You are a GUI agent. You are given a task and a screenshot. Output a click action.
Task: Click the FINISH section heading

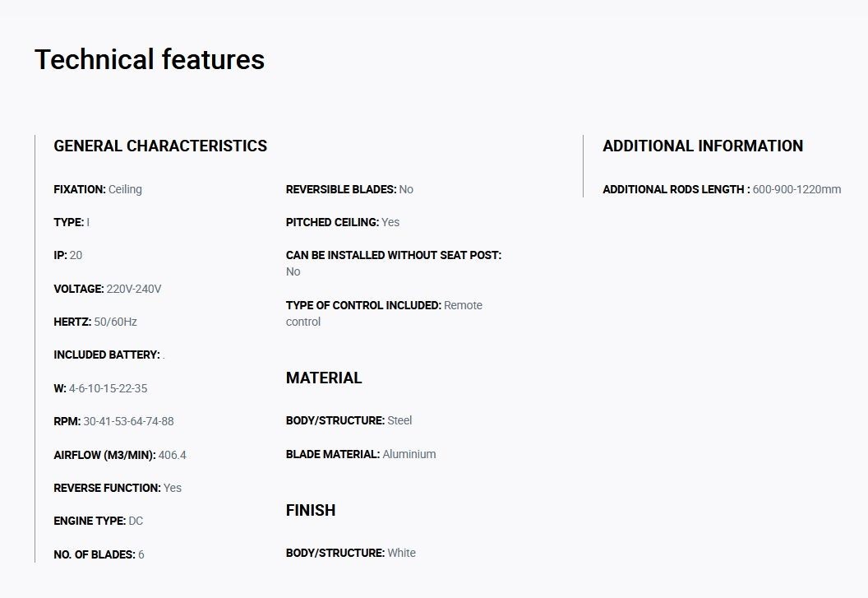311,511
